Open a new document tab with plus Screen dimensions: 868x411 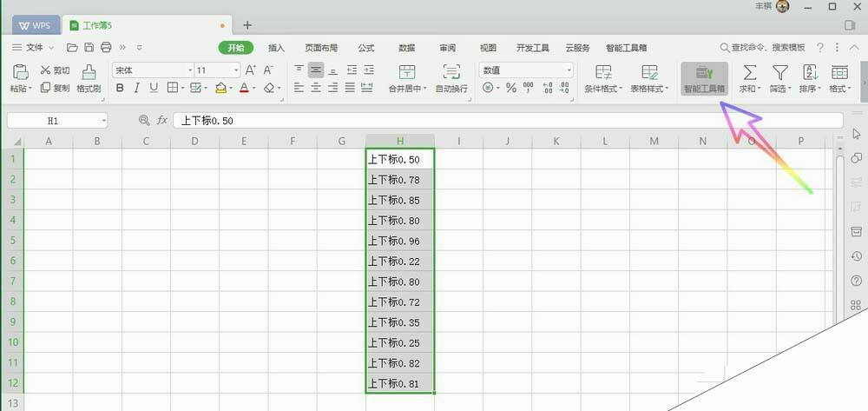(247, 25)
